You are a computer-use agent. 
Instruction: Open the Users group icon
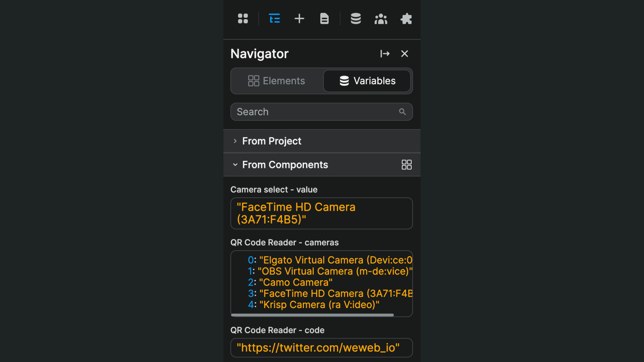[381, 19]
